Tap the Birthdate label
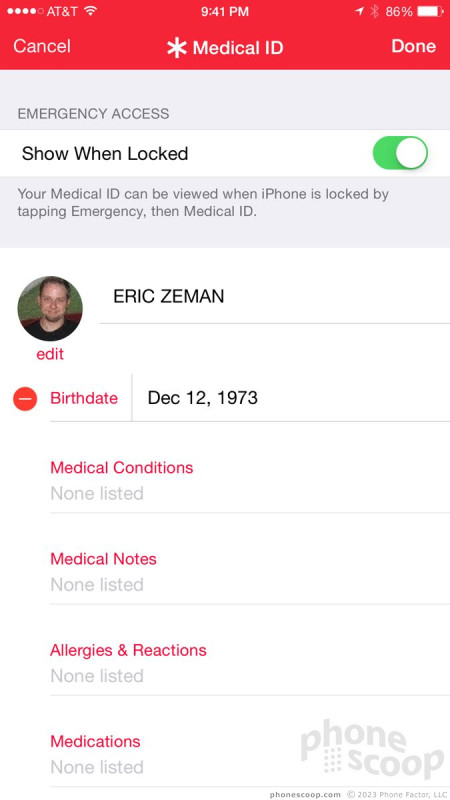The width and height of the screenshot is (450, 800). tap(84, 398)
